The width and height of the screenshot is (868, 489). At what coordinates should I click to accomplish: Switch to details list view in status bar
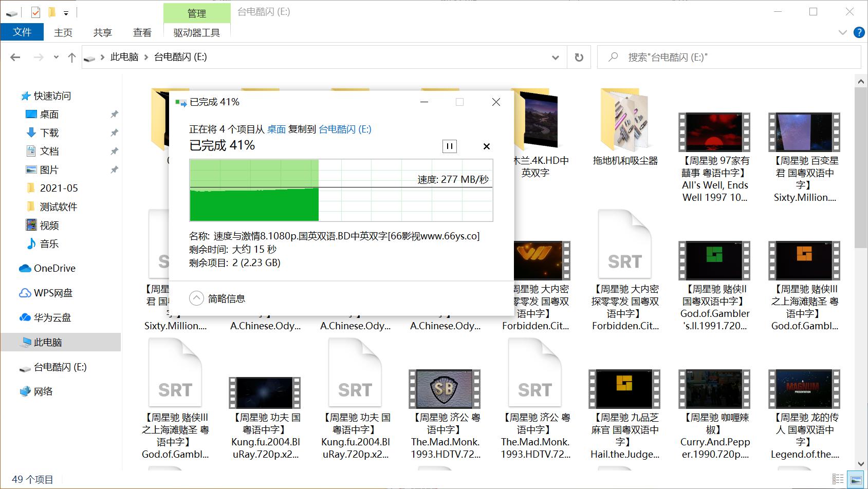point(838,480)
